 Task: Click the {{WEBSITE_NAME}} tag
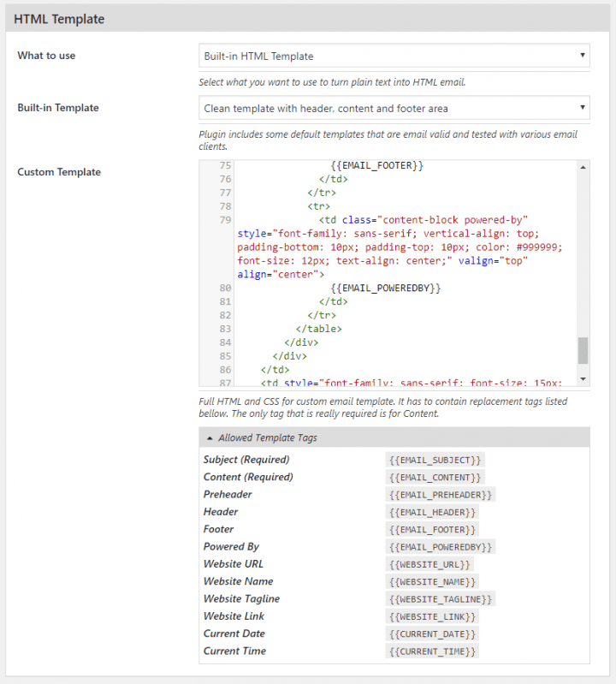[x=432, y=582]
